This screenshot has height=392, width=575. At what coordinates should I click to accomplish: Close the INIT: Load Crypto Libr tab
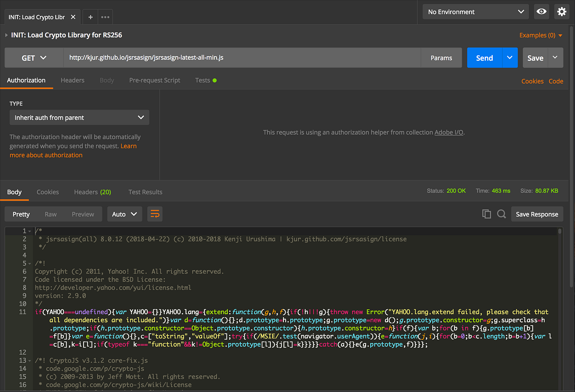point(73,17)
